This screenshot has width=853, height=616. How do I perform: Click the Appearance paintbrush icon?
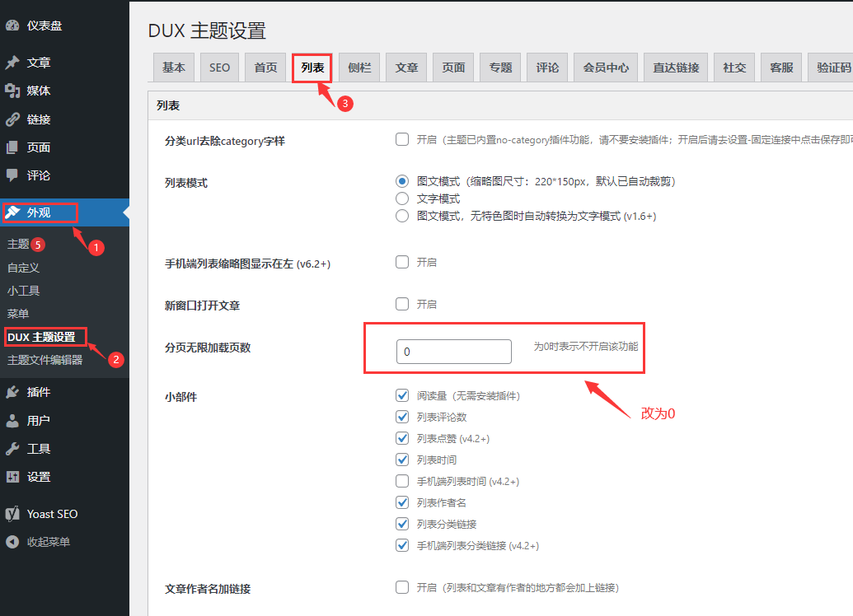pos(12,212)
